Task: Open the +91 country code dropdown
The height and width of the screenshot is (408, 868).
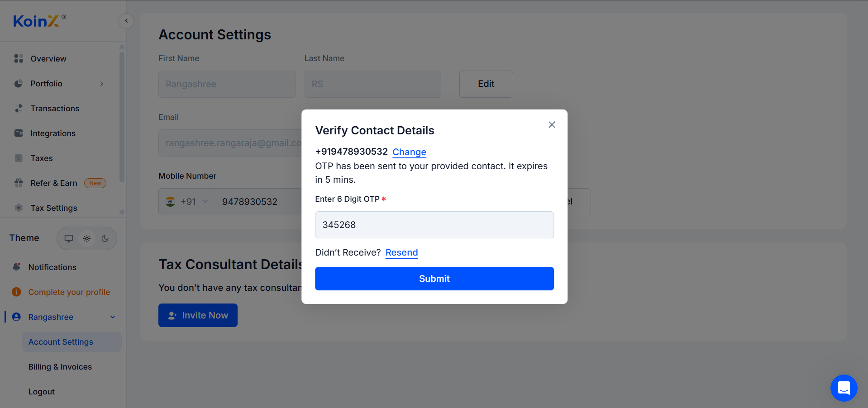Action: click(187, 202)
